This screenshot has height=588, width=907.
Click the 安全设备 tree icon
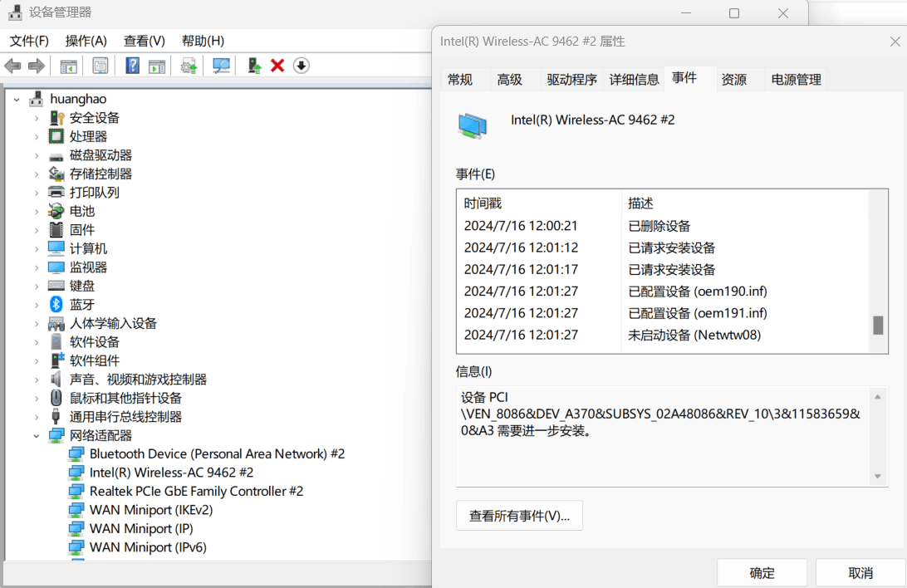click(x=56, y=118)
